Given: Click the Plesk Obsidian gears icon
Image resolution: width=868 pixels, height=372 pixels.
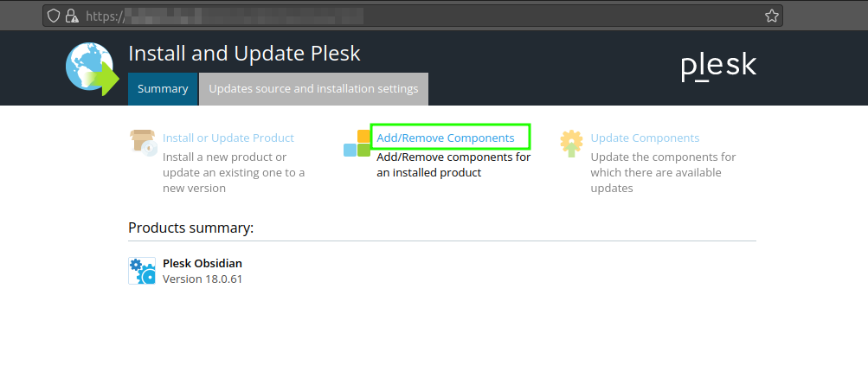Looking at the screenshot, I should pyautogui.click(x=142, y=271).
